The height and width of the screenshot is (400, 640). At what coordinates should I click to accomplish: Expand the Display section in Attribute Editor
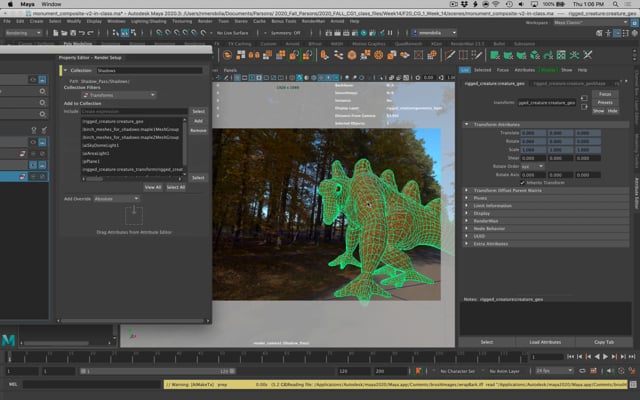(x=467, y=213)
